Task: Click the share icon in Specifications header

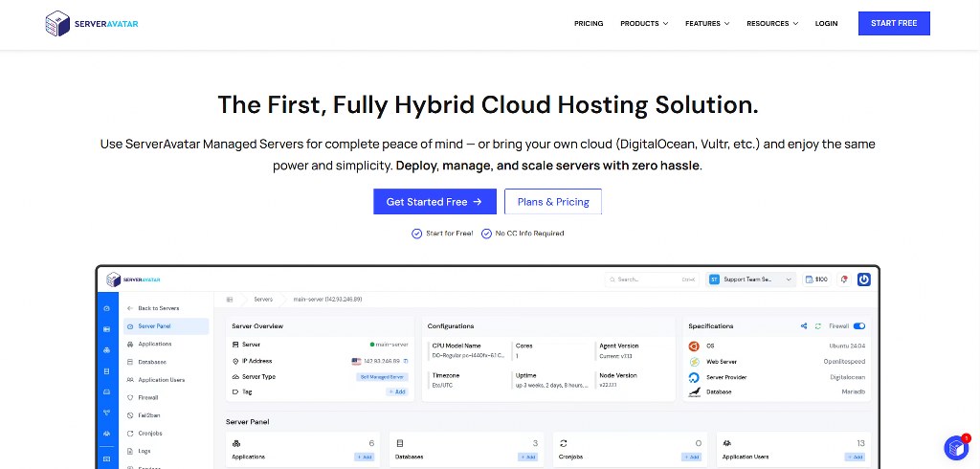Action: click(x=804, y=325)
